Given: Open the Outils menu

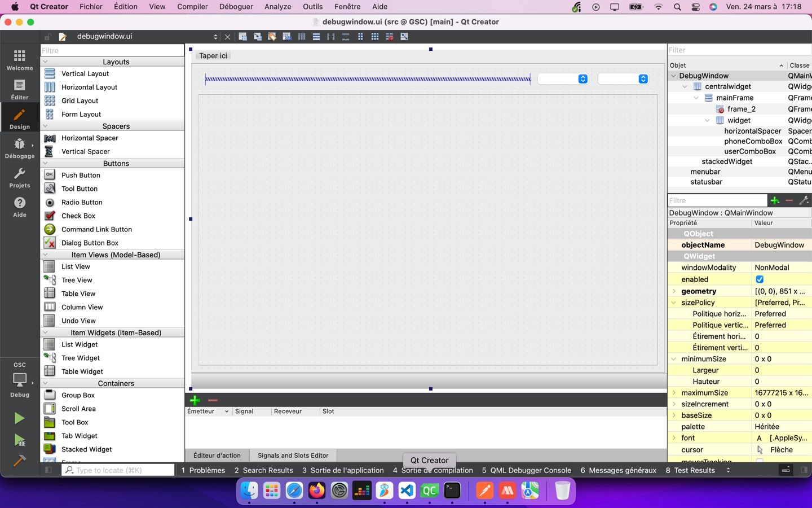Looking at the screenshot, I should coord(312,7).
